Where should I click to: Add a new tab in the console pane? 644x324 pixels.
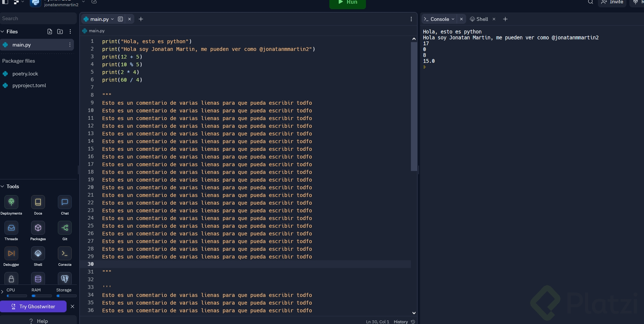click(505, 19)
